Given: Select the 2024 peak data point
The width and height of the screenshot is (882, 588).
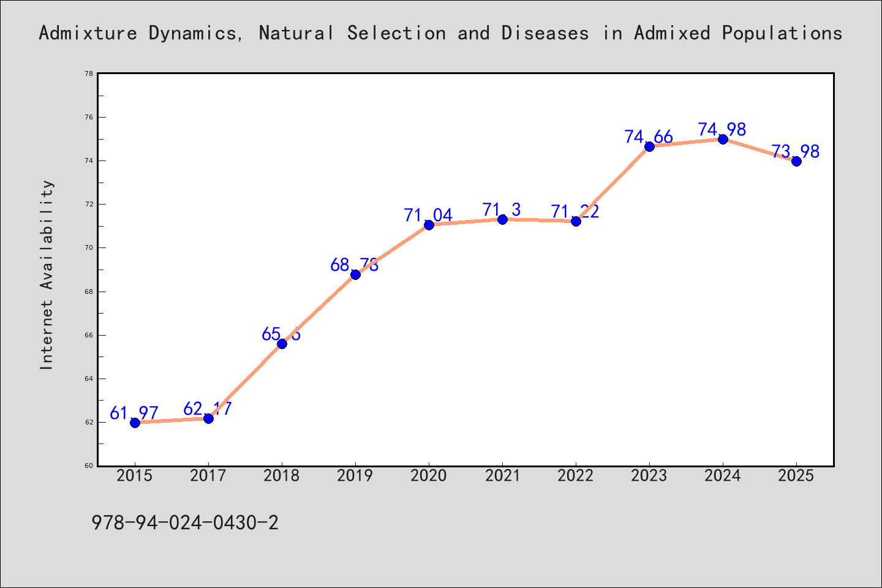Looking at the screenshot, I should [x=723, y=139].
